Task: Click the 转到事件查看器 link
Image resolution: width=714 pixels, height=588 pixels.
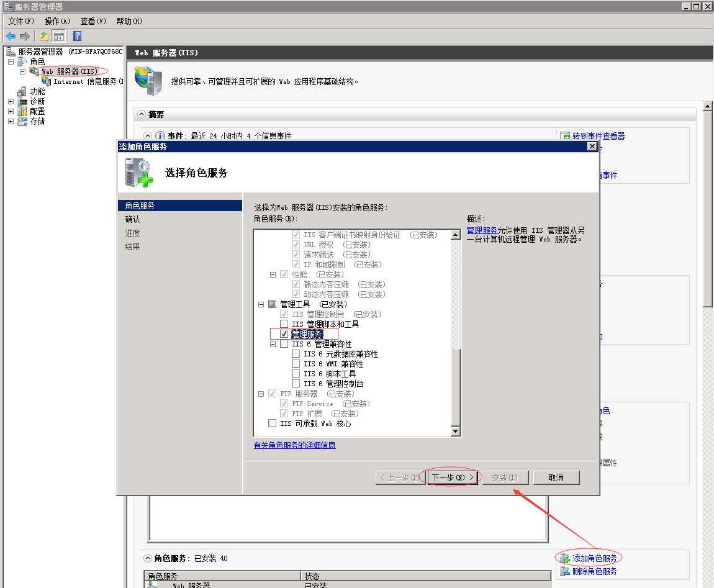Action: tap(599, 136)
